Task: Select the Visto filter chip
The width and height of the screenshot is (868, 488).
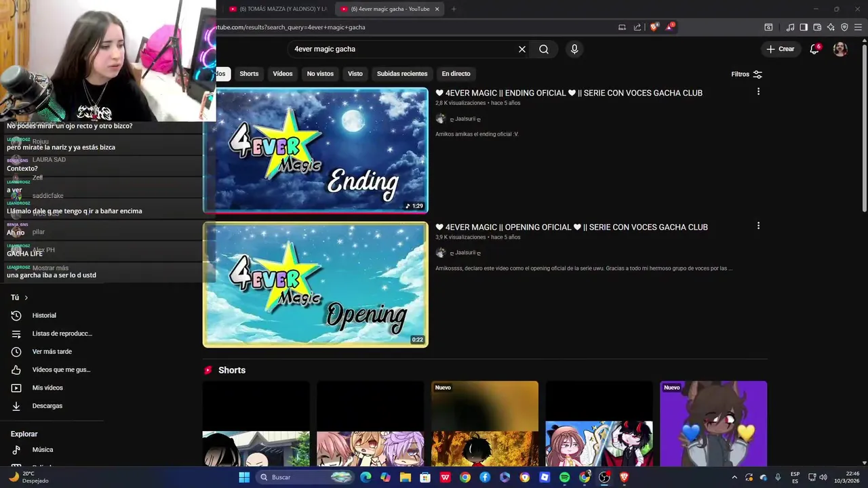Action: point(355,74)
